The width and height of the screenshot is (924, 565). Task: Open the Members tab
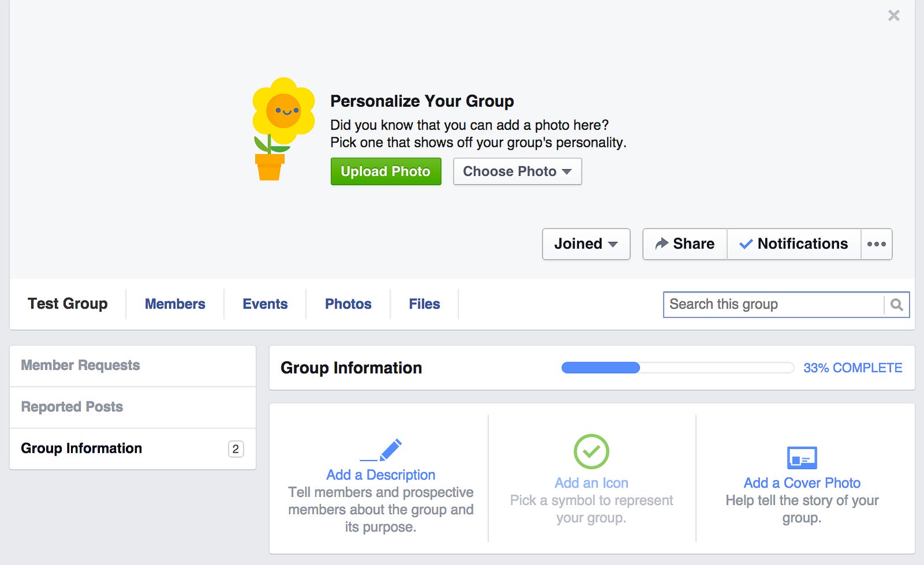click(175, 304)
